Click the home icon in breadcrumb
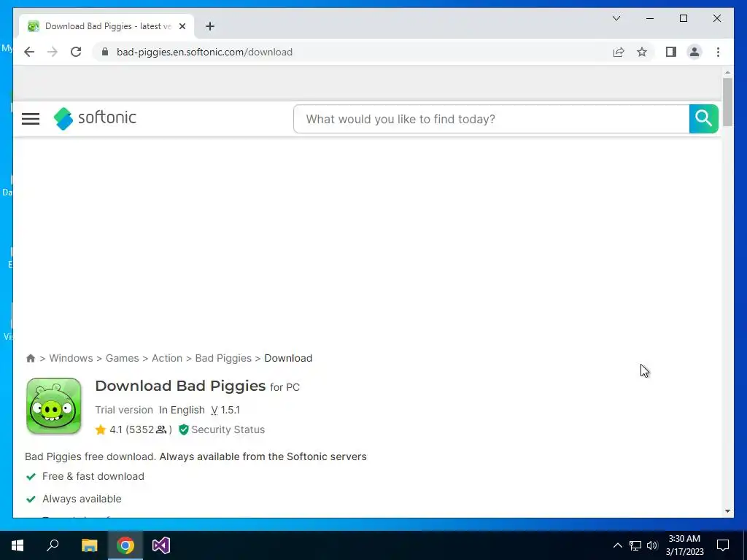 [31, 358]
